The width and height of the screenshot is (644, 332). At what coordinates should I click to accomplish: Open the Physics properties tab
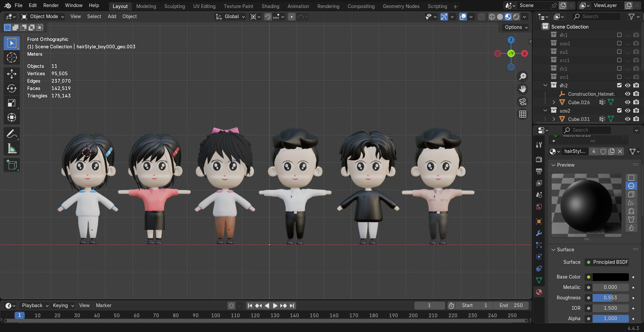539,257
